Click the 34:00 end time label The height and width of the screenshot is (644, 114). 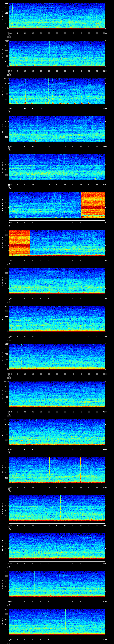[x=105, y=184]
